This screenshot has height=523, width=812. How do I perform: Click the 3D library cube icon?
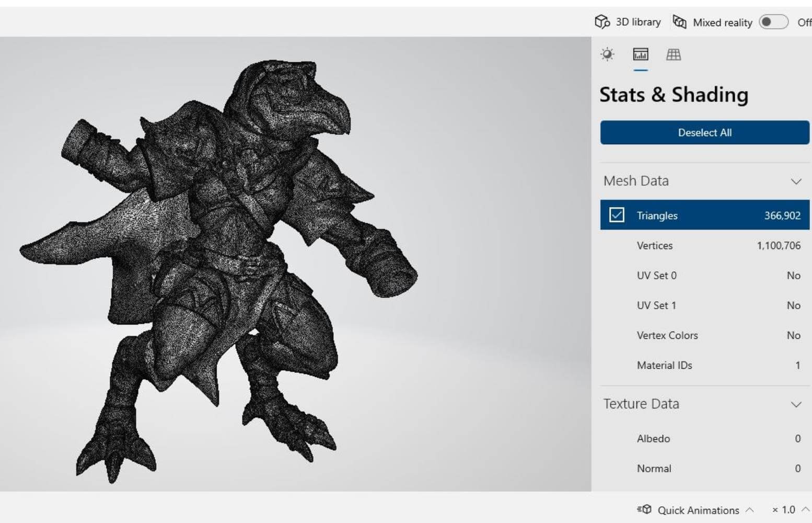pyautogui.click(x=602, y=22)
